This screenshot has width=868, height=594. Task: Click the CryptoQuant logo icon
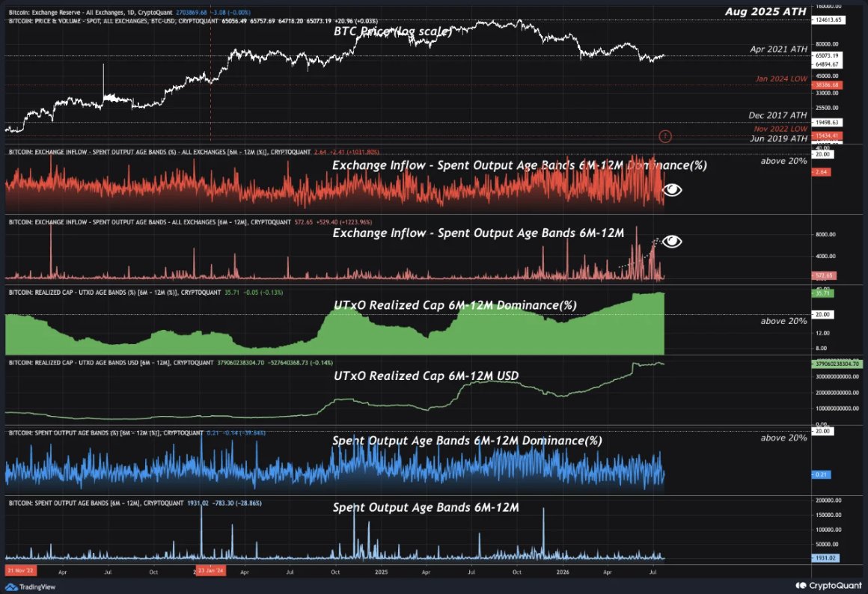801,585
